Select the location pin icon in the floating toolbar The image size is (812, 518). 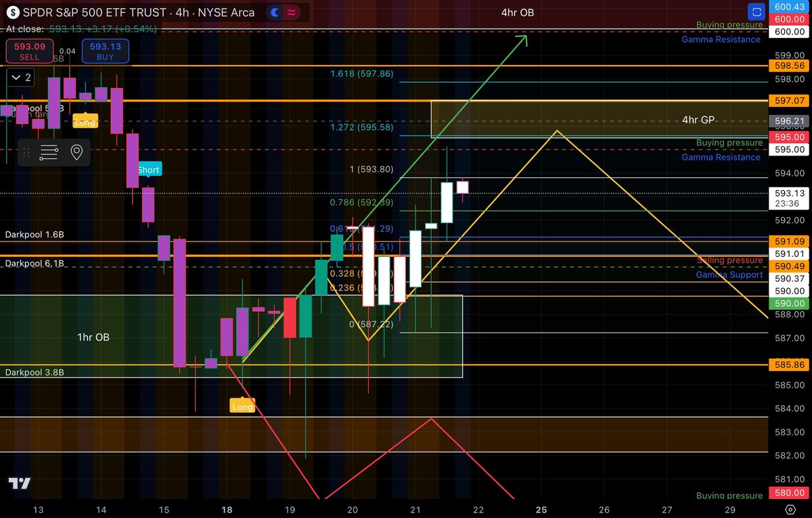click(76, 153)
